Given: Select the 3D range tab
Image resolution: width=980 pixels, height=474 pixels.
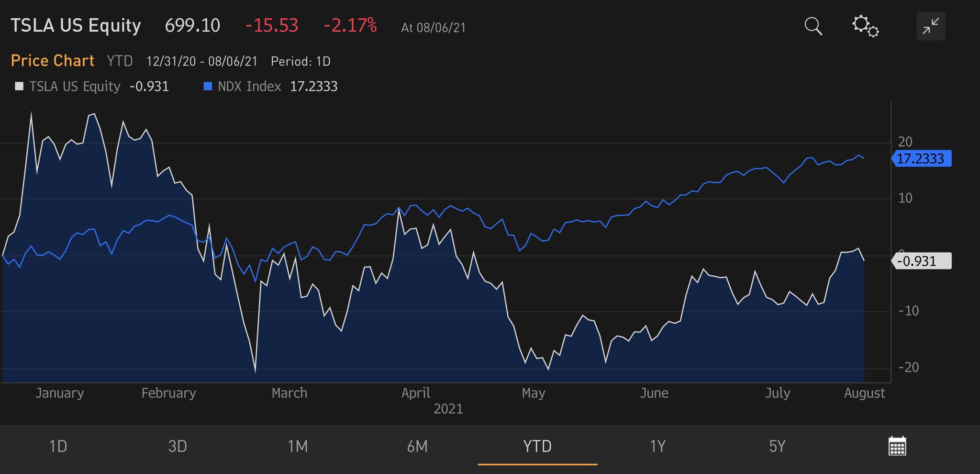Looking at the screenshot, I should (x=178, y=446).
